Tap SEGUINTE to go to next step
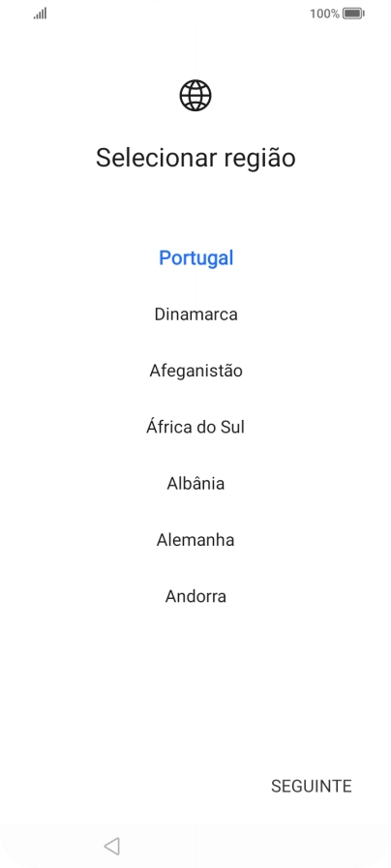 pyautogui.click(x=312, y=786)
